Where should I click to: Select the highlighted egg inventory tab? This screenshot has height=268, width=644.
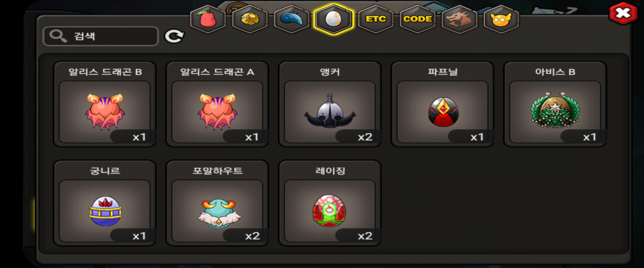point(334,19)
